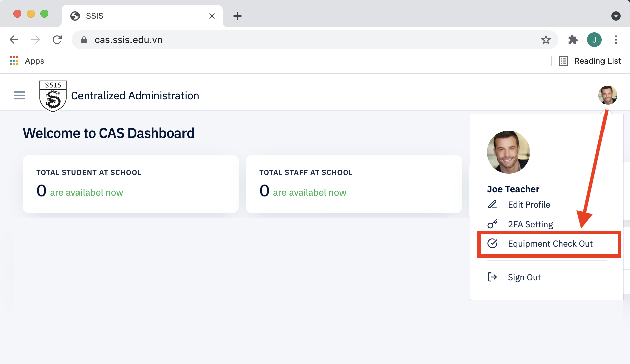Toggle the user avatar menu in header
This screenshot has width=630, height=364.
coord(608,95)
